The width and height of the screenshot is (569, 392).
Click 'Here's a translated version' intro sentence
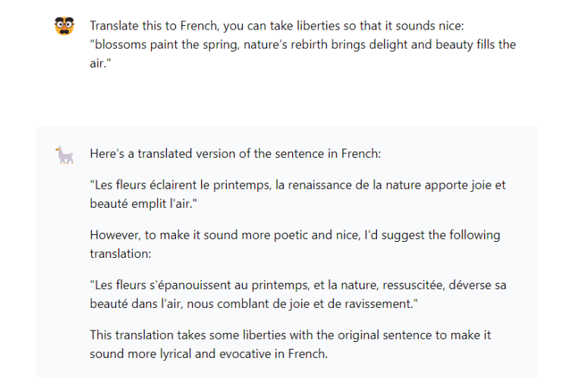(x=235, y=154)
